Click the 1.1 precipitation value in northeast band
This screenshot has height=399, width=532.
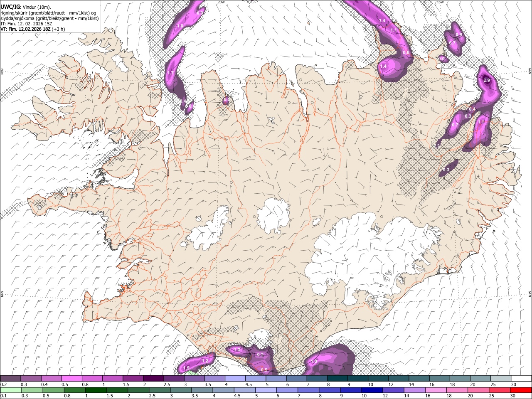tap(393, 30)
